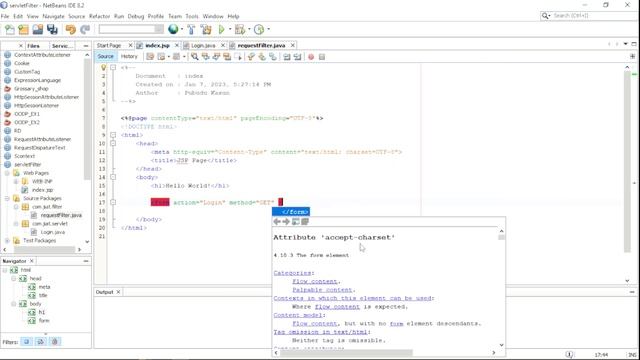This screenshot has height=360, width=640.
Task: Open the browser selection dropdown arrow next to the globe
Action: (x=182, y=29)
